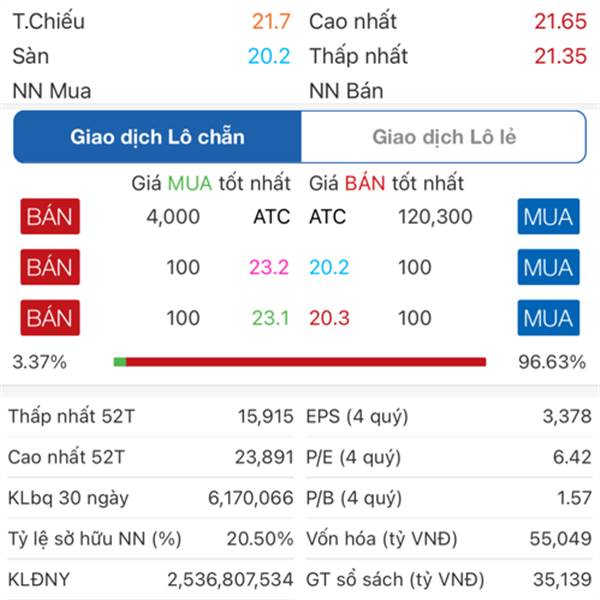Viewport: 600px width, 600px height.
Task: Switch to Giao dịch Lô chẵn tab
Action: click(157, 137)
